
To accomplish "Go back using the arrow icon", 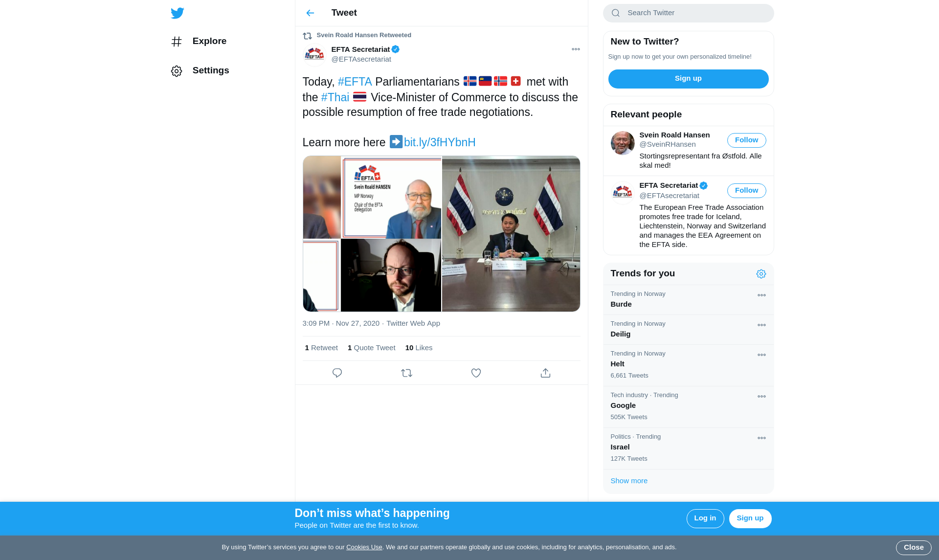I will coord(310,13).
